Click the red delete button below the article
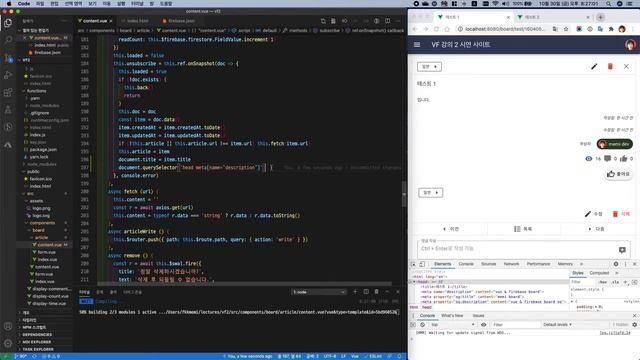Screen dimensions: 640x360 (x=621, y=214)
